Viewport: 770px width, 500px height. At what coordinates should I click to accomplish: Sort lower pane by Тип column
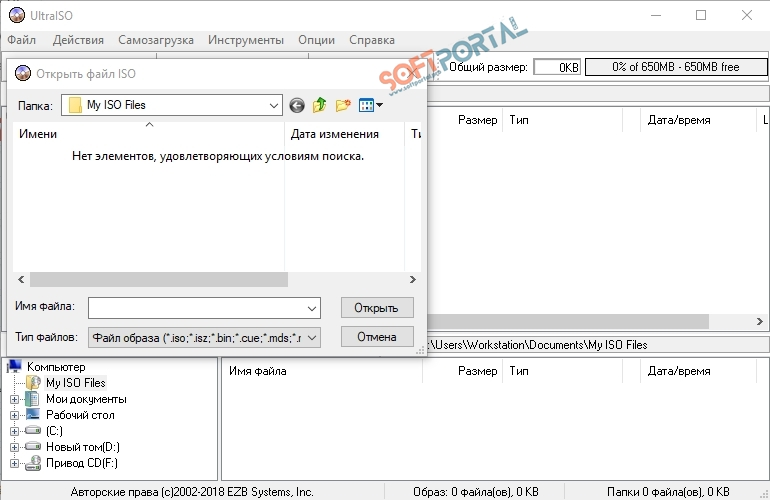coord(562,371)
